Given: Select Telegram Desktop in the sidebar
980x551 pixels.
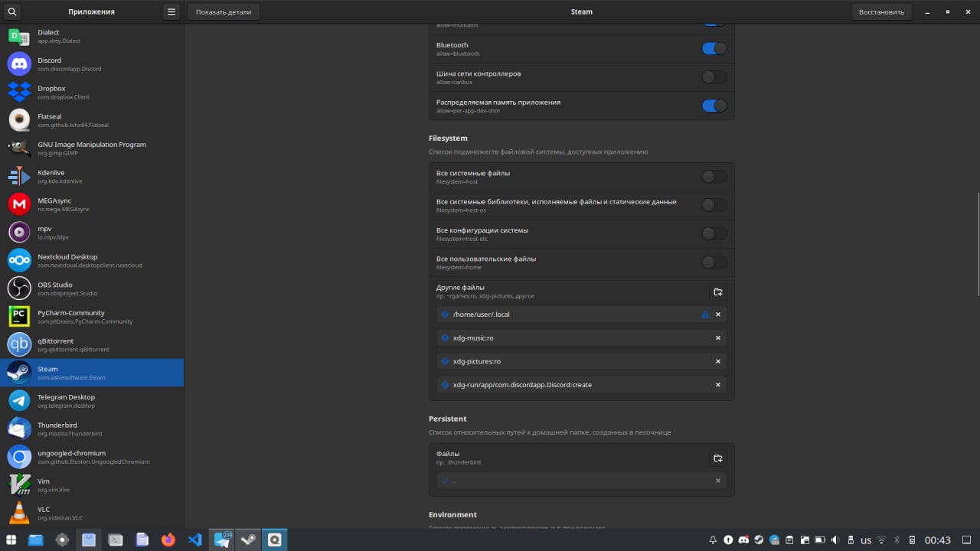Looking at the screenshot, I should [x=92, y=401].
